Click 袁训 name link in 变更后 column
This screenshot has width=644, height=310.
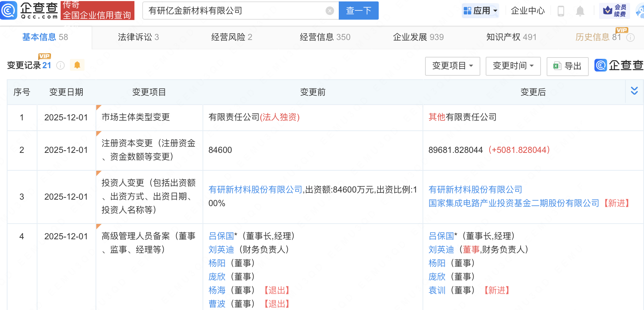click(437, 290)
